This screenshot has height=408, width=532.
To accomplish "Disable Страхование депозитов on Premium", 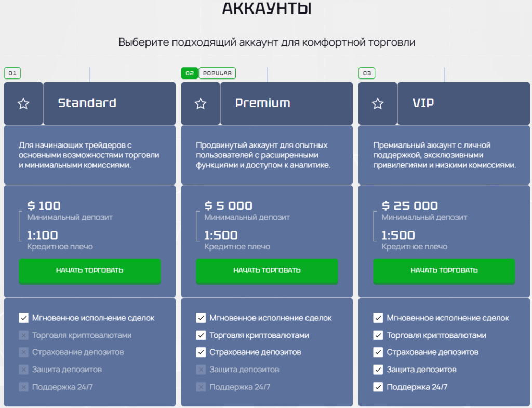I will click(201, 352).
